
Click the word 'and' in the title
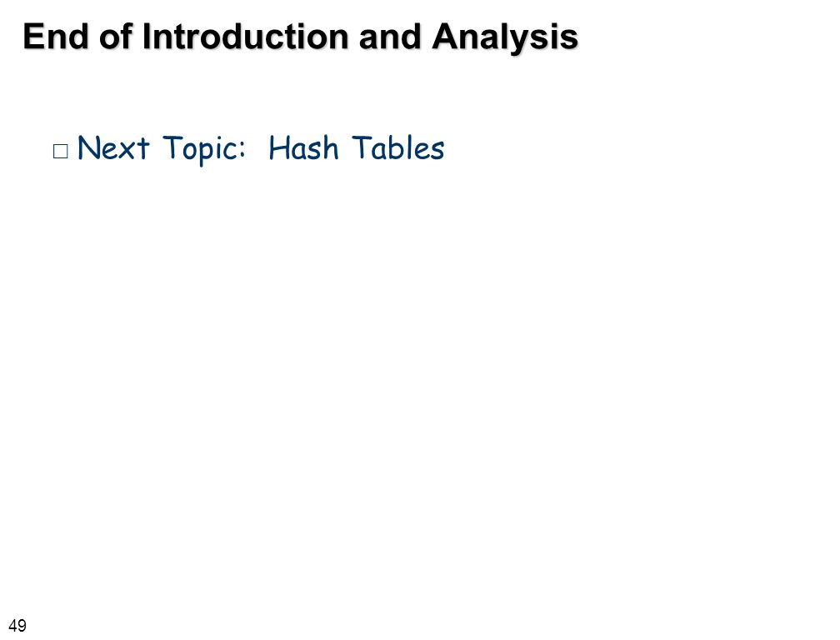(x=390, y=37)
